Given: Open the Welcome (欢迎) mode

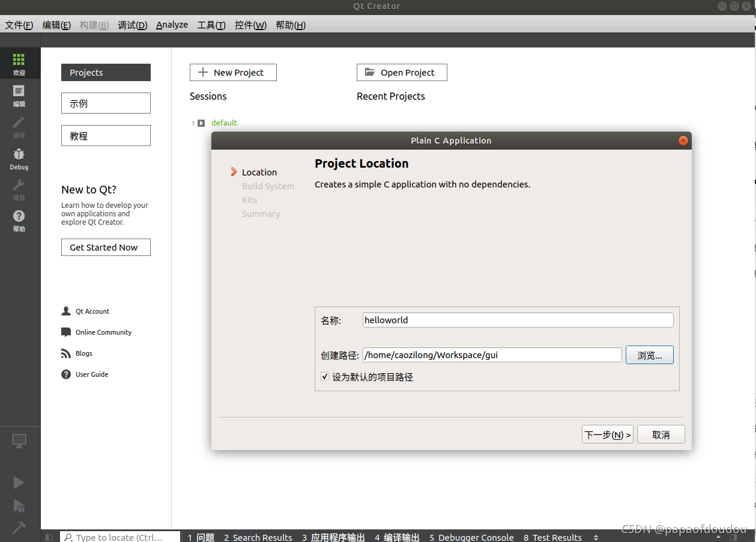Looking at the screenshot, I should pyautogui.click(x=19, y=64).
